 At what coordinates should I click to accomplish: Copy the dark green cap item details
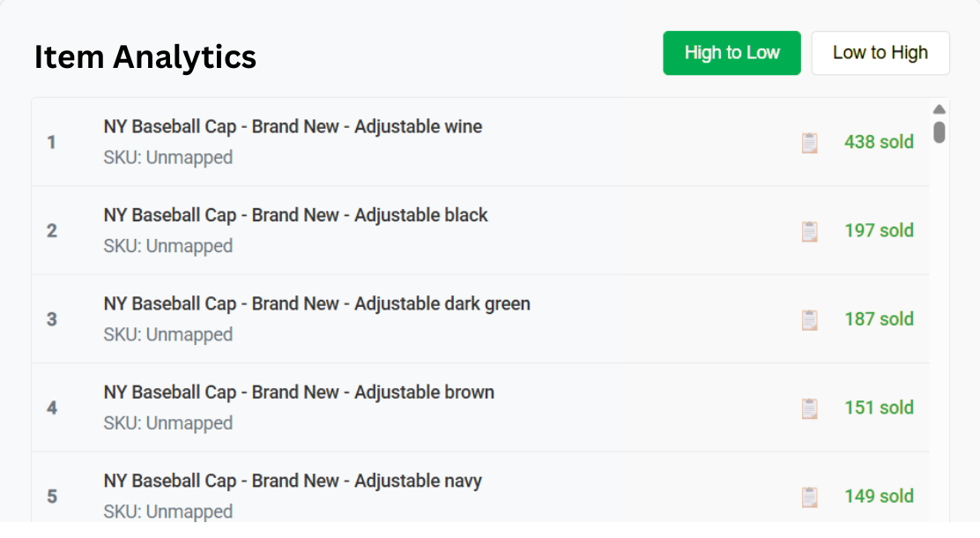[809, 320]
